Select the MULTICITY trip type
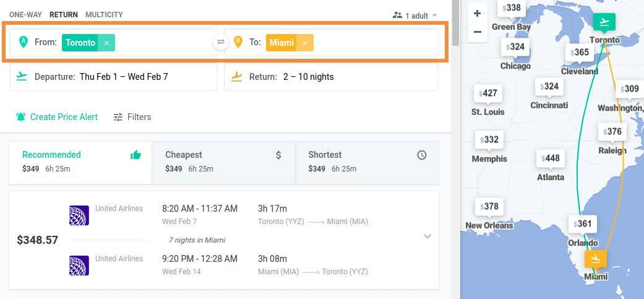This screenshot has width=644, height=299. tap(104, 15)
